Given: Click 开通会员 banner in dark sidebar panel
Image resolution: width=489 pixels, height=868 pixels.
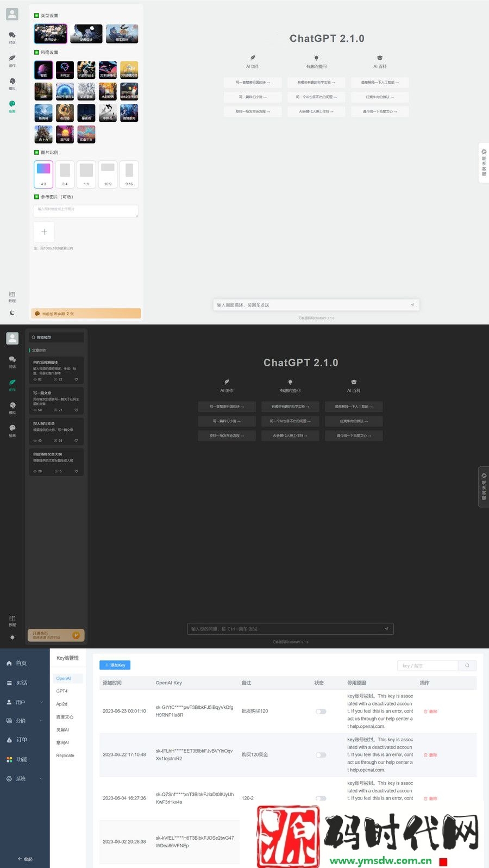Looking at the screenshot, I should point(56,635).
